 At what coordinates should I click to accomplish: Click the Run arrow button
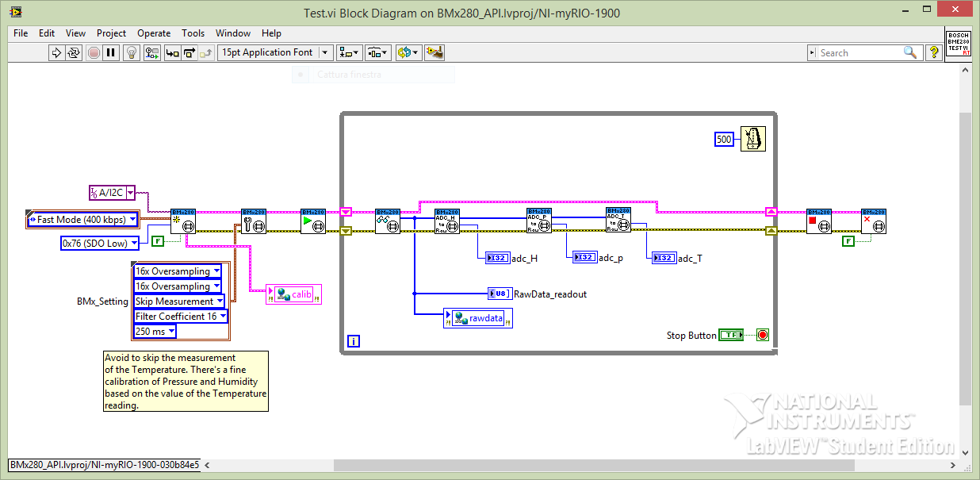(x=56, y=53)
